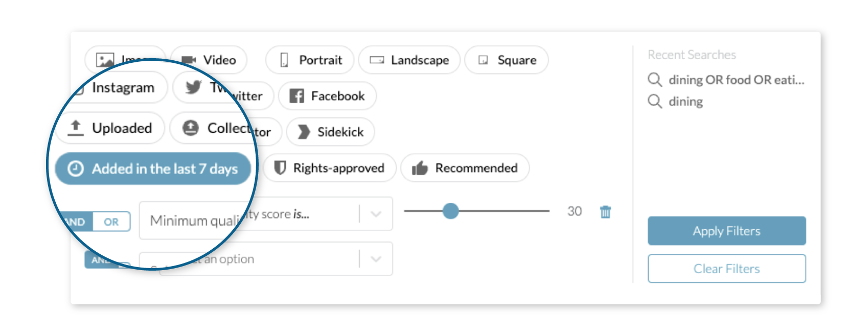The image size is (868, 336).
Task: Click the Rights-approved shield filter
Action: 330,168
